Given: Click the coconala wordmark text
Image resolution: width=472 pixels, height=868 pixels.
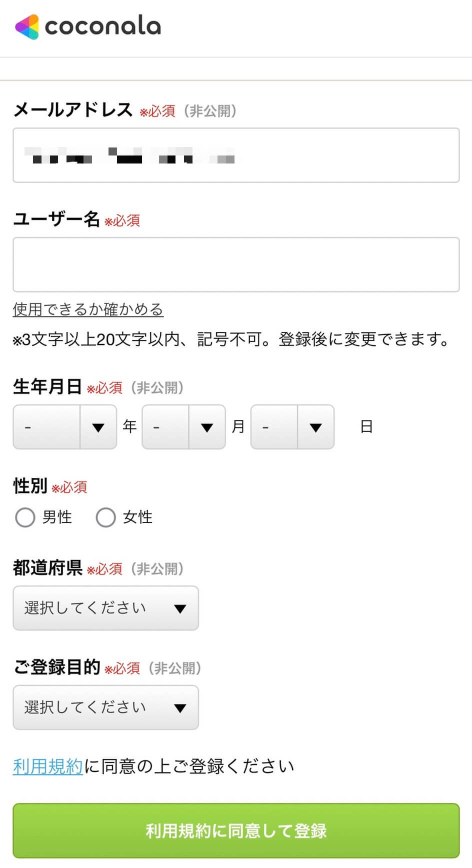Looking at the screenshot, I should point(103,26).
